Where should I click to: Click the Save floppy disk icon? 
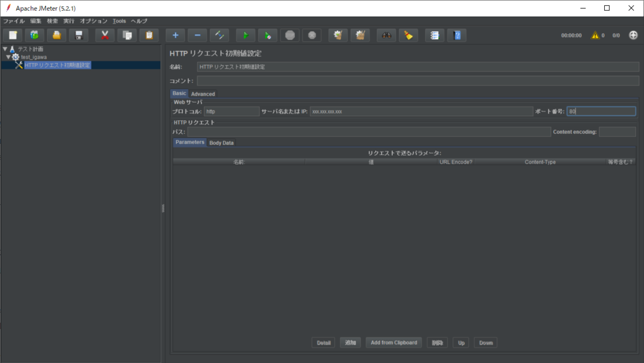coord(78,35)
